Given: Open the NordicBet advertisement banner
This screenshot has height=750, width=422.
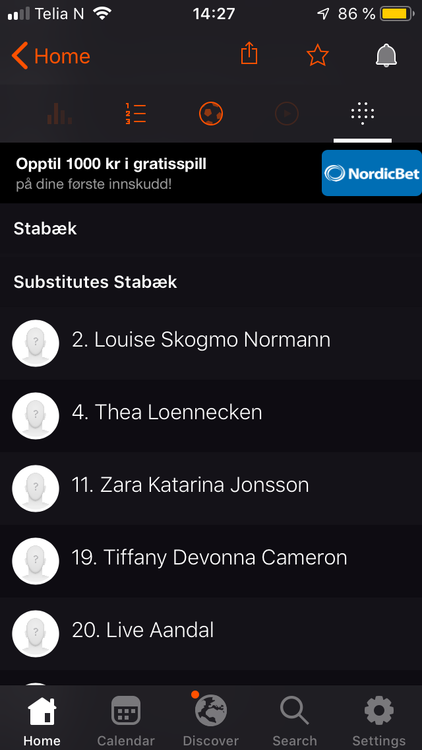Looking at the screenshot, I should coord(211,173).
